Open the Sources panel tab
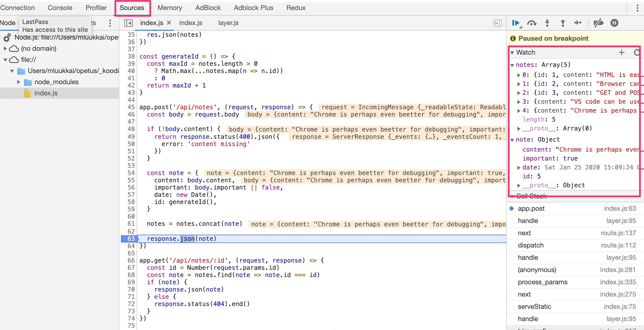This screenshot has height=330, width=644. click(x=132, y=8)
